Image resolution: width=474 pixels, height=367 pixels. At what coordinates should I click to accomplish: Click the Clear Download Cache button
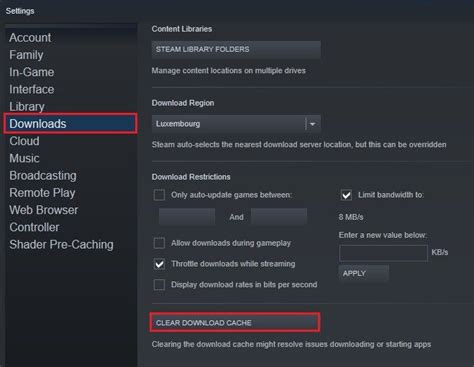(235, 323)
